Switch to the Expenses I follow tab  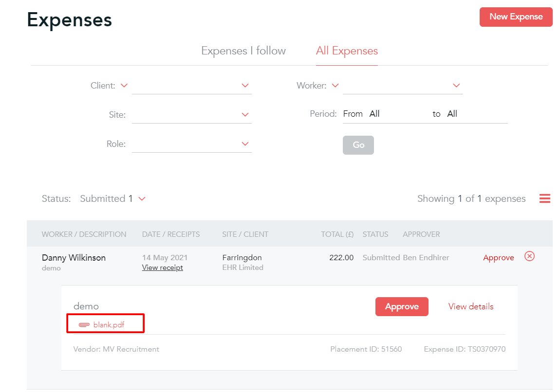(243, 51)
